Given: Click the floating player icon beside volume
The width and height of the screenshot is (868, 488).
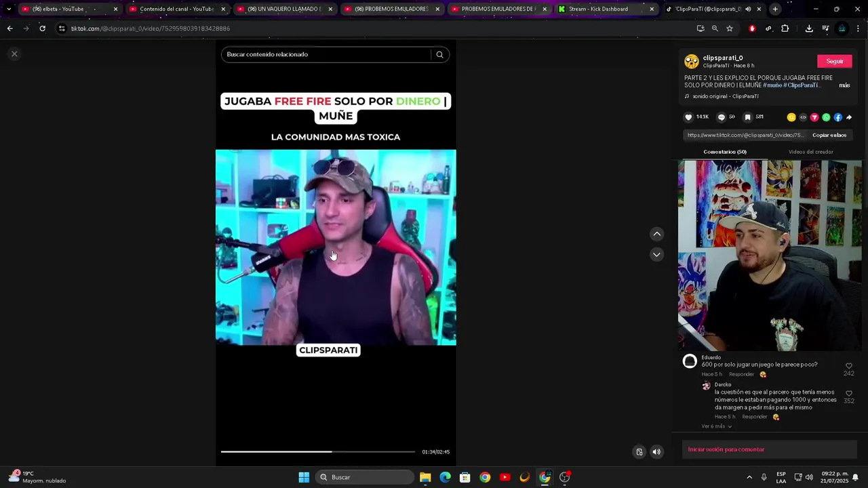Looking at the screenshot, I should coord(639,452).
